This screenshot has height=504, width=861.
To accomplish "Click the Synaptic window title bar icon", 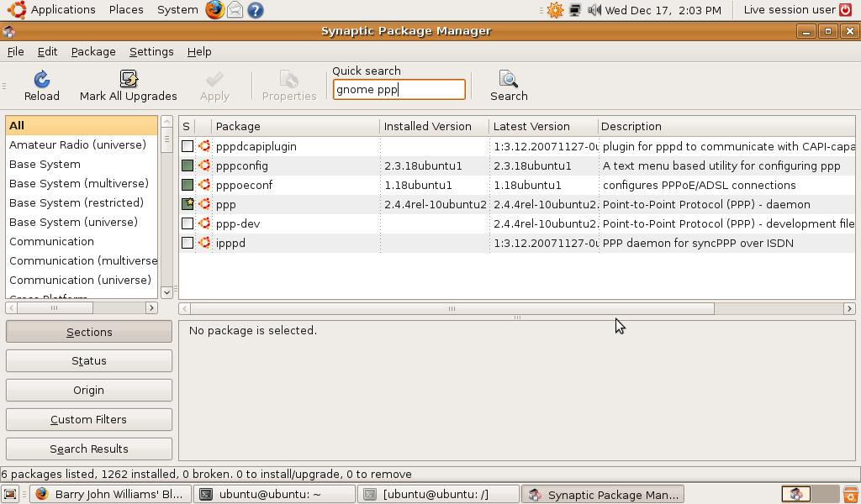I will [8, 31].
